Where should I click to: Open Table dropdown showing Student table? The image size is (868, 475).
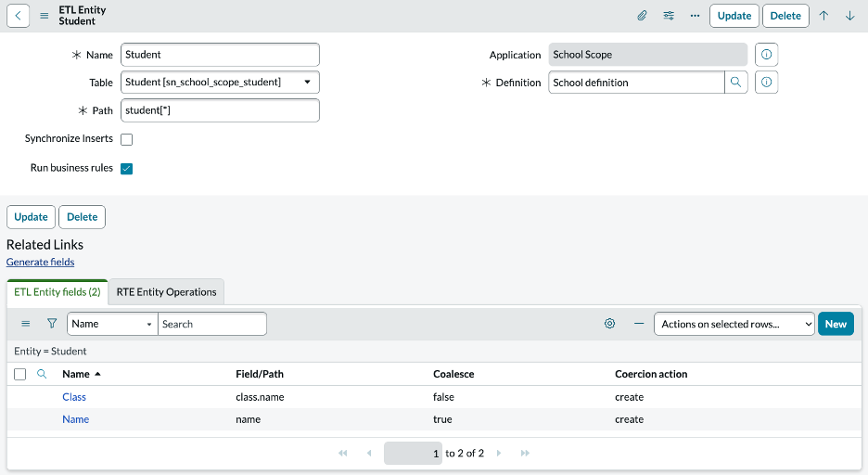[x=220, y=82]
